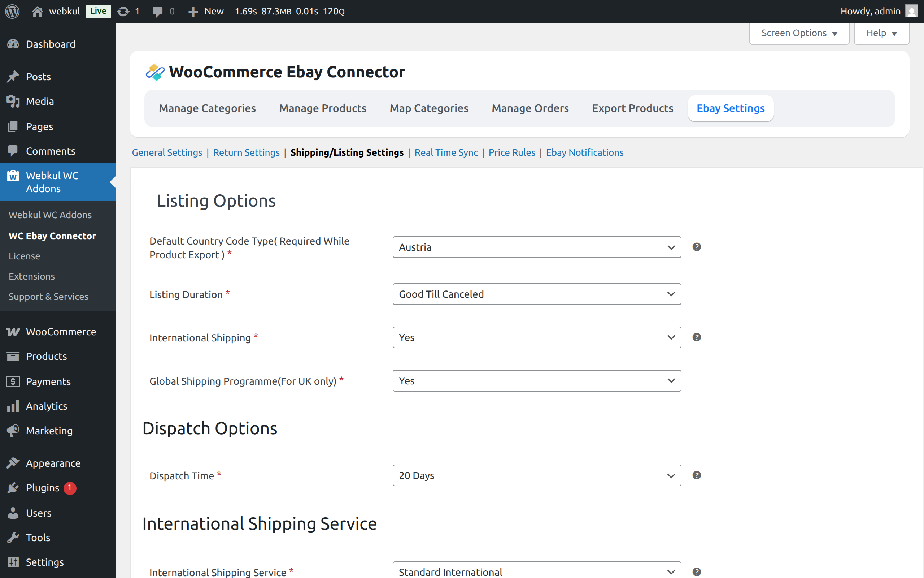Switch to Manage Products tab

click(323, 108)
